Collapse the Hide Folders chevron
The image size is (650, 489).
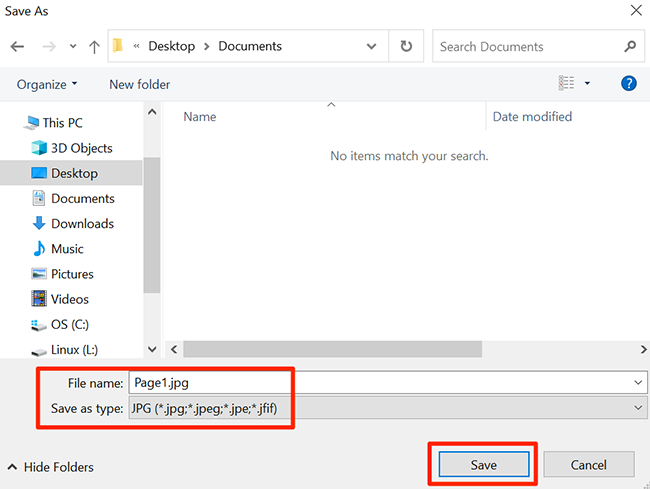[x=12, y=467]
